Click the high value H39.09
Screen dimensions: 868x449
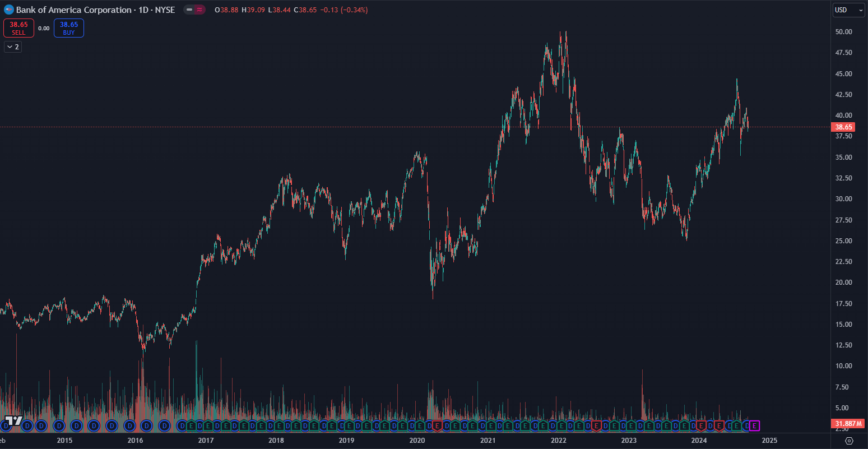coord(254,10)
